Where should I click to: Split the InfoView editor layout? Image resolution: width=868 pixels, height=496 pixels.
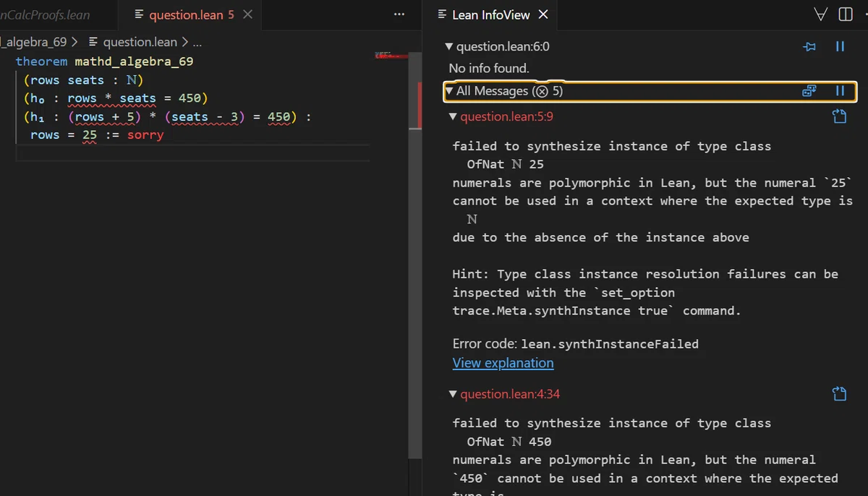[x=846, y=14]
